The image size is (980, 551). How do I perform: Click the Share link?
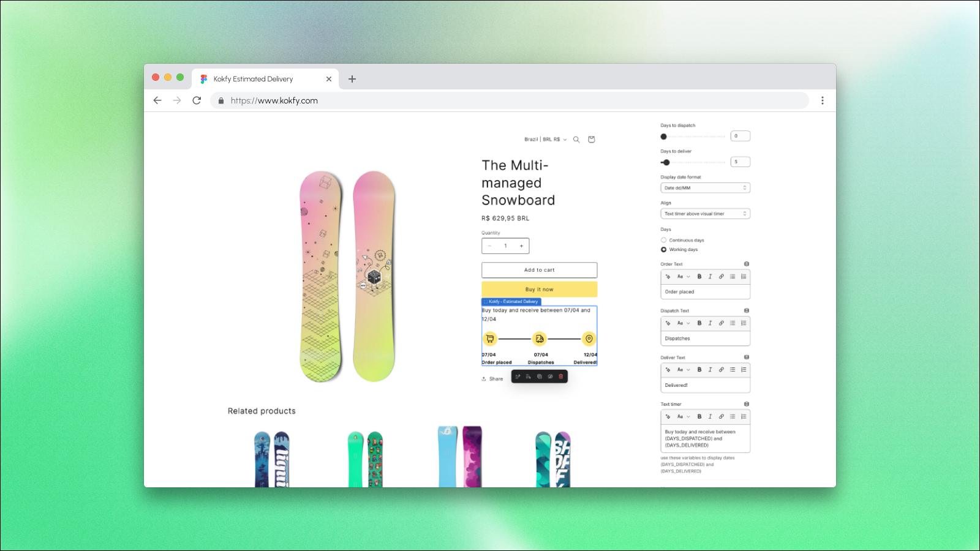[492, 379]
